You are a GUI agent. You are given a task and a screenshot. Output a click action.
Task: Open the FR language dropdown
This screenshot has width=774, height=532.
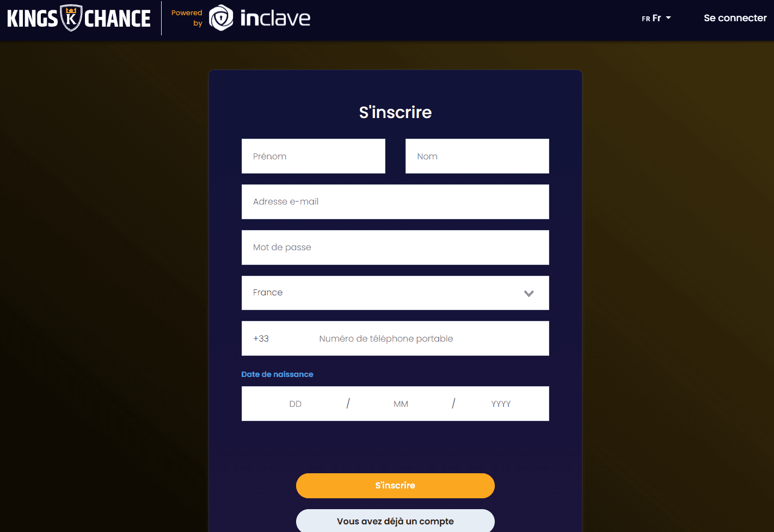point(656,18)
